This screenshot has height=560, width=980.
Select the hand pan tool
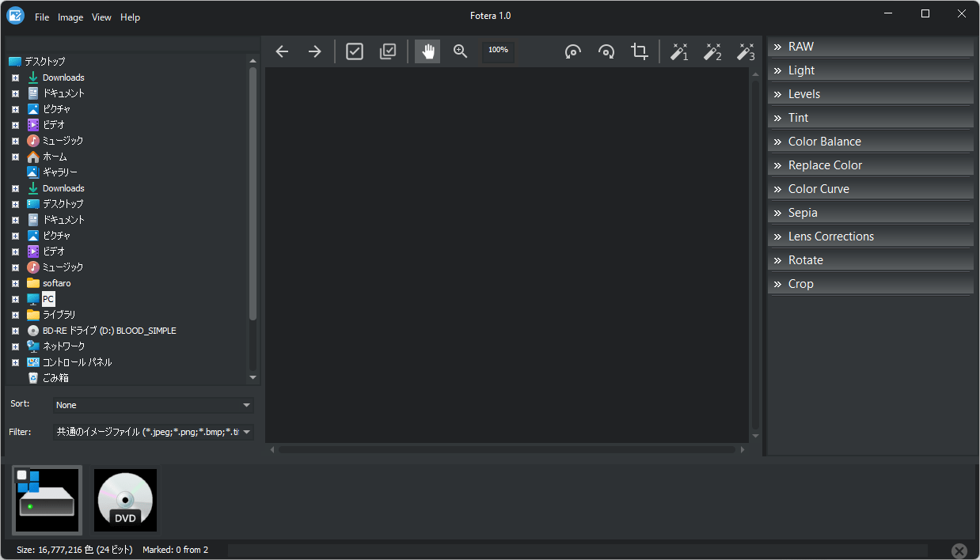pyautogui.click(x=427, y=51)
